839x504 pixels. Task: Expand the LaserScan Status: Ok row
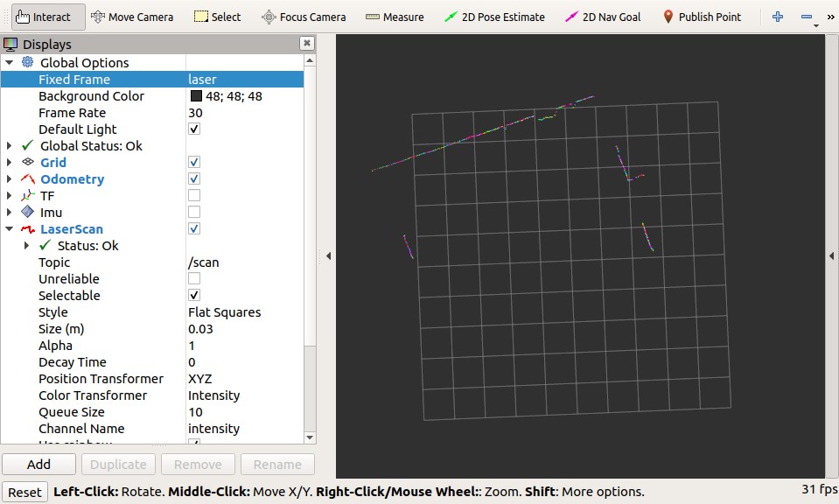click(x=26, y=246)
